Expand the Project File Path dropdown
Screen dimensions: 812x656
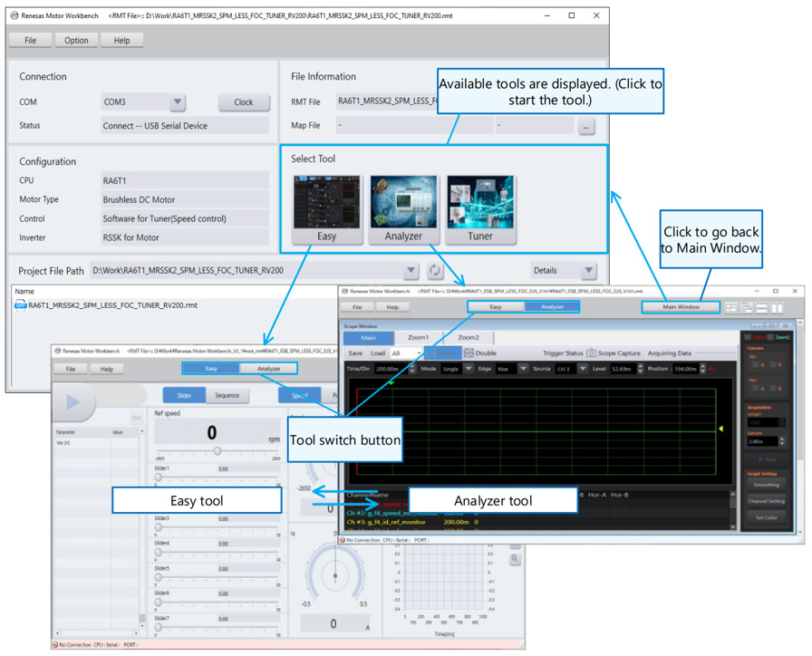pyautogui.click(x=411, y=270)
